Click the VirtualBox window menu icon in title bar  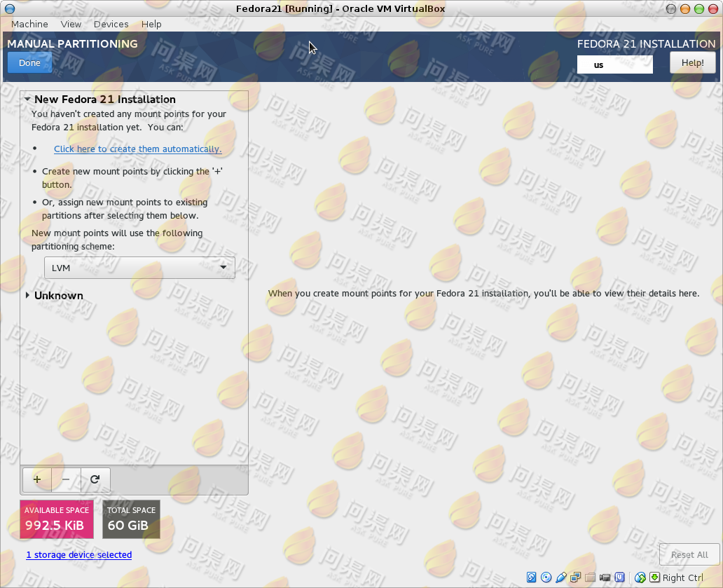9,8
